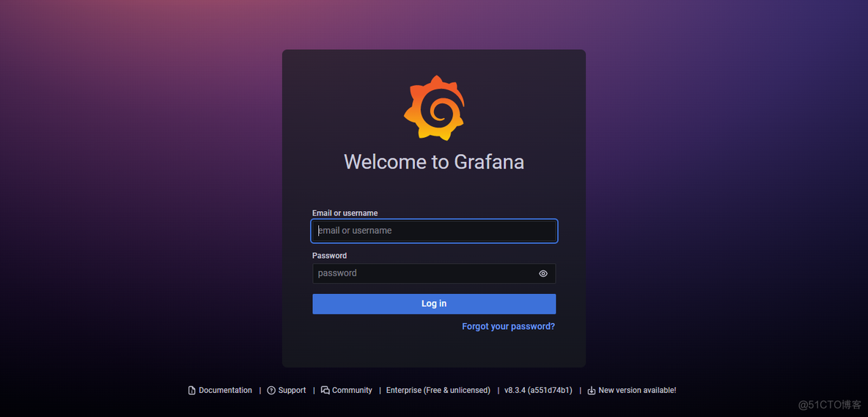The image size is (868, 417).
Task: Open Enterprise (Free & unlicensed) link
Action: pos(438,391)
